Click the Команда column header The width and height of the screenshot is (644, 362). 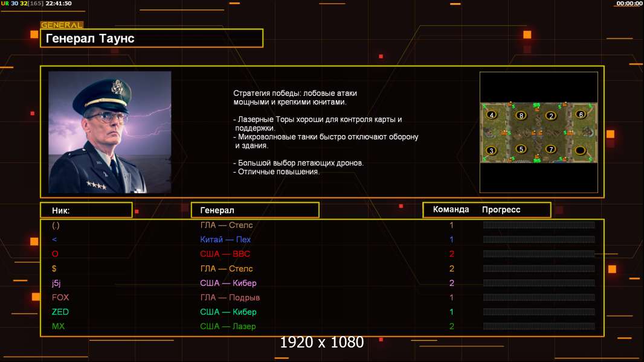[x=451, y=209]
